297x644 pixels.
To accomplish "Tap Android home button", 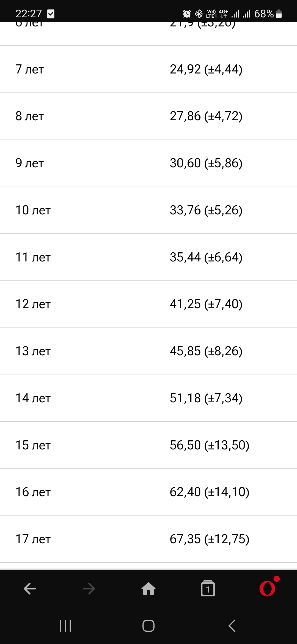I will click(148, 626).
